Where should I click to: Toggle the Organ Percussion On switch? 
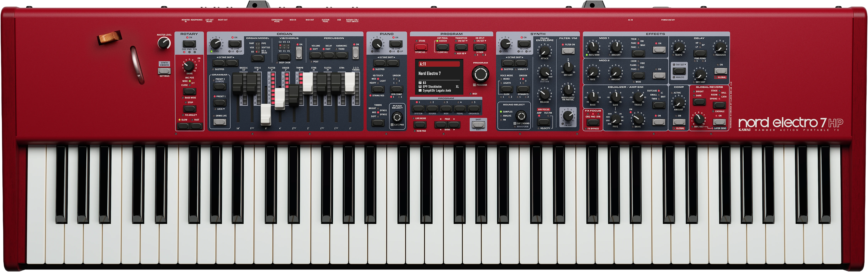(356, 53)
